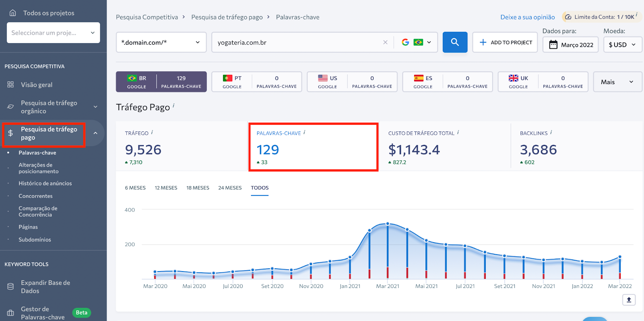Open Páginas sidebar subitem
The height and width of the screenshot is (321, 644).
point(28,227)
